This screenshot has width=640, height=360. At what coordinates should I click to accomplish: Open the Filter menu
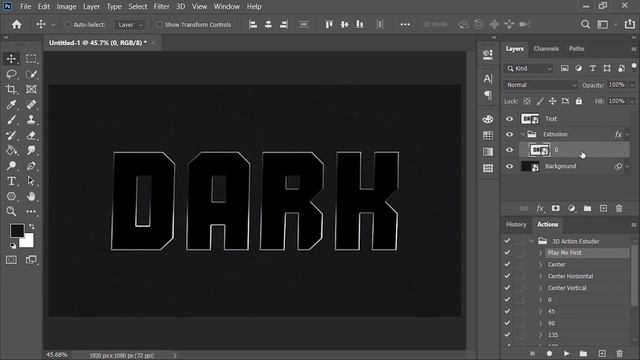point(161,7)
